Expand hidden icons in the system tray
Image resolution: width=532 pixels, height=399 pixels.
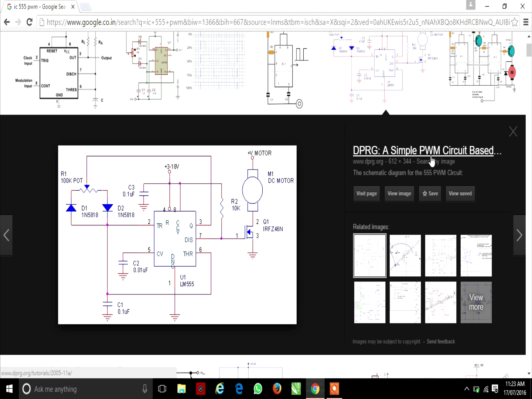[467, 389]
